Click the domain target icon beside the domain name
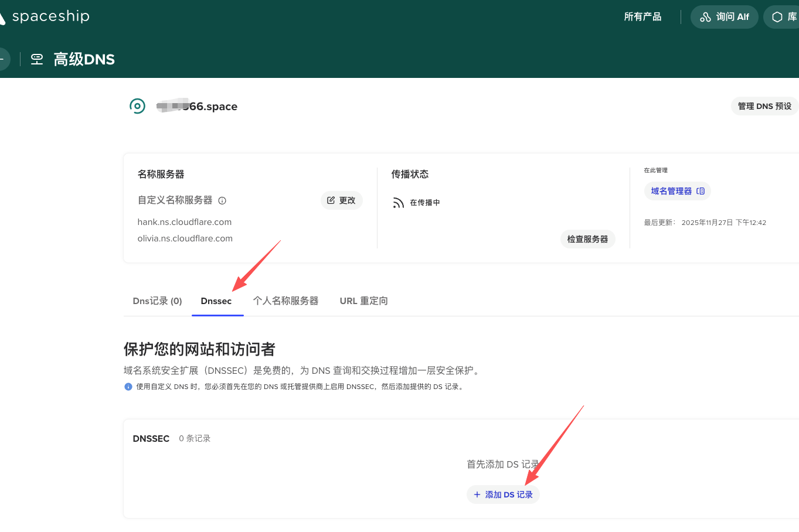 137,106
